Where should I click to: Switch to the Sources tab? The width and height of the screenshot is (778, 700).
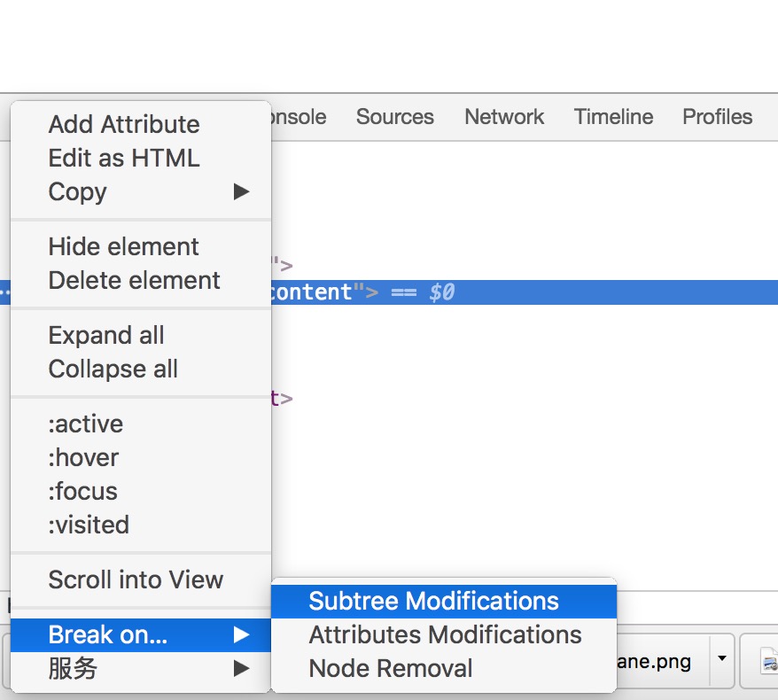395,117
